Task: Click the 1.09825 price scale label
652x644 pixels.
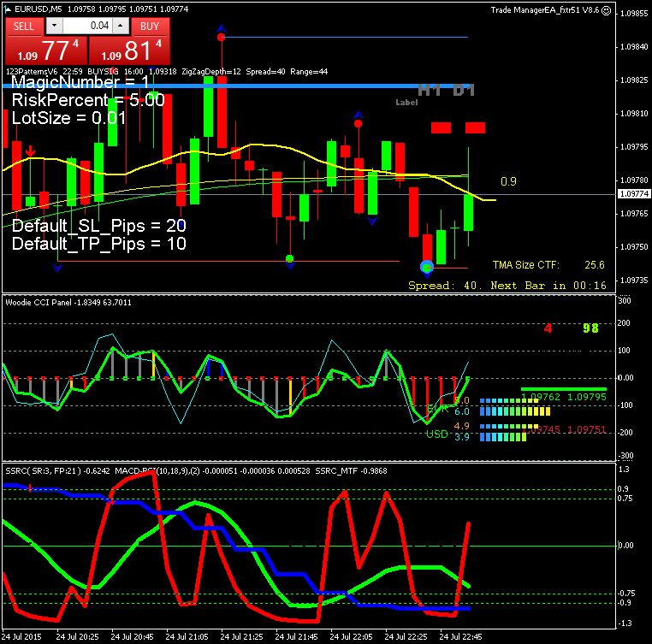Action: point(634,80)
